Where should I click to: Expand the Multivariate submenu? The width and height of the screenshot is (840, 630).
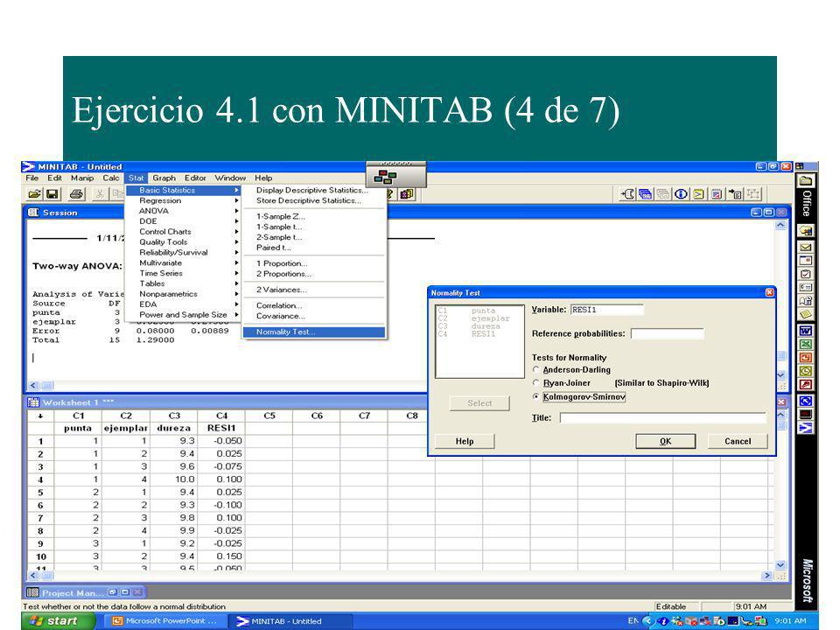(183, 262)
